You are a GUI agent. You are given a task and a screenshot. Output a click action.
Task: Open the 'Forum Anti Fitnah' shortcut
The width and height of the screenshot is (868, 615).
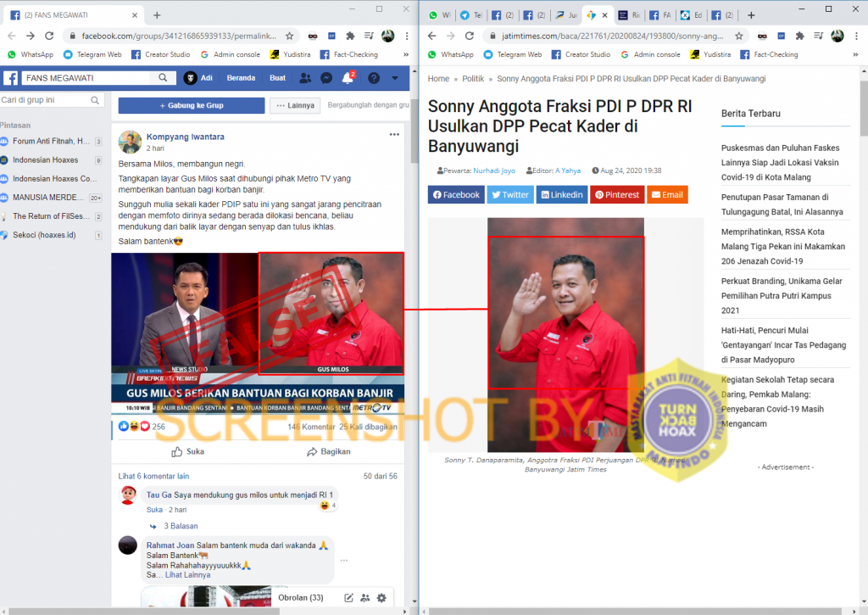(x=51, y=142)
